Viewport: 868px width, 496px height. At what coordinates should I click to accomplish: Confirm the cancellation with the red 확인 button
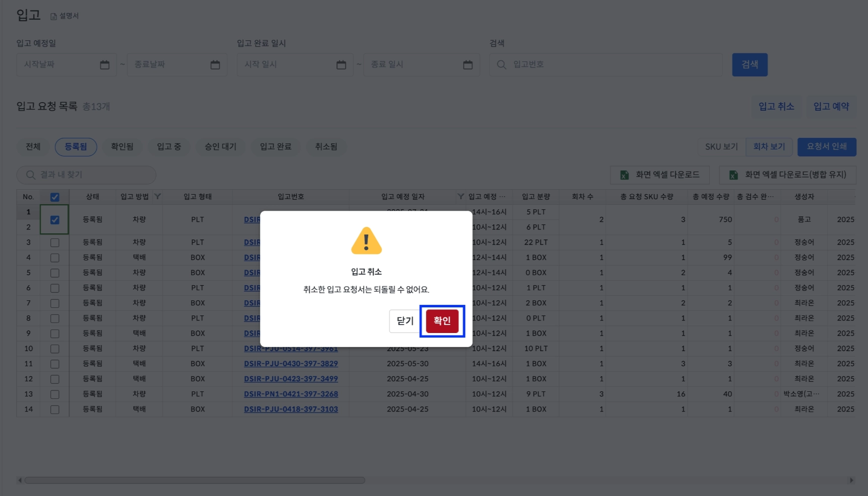click(x=442, y=321)
